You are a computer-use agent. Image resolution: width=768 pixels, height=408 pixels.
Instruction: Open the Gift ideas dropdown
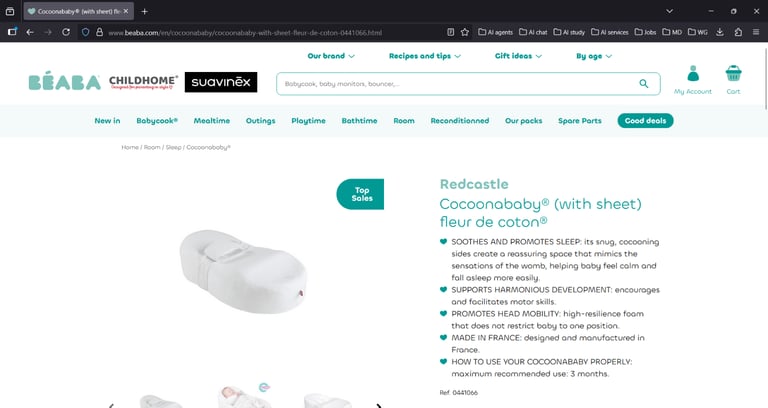coord(518,56)
